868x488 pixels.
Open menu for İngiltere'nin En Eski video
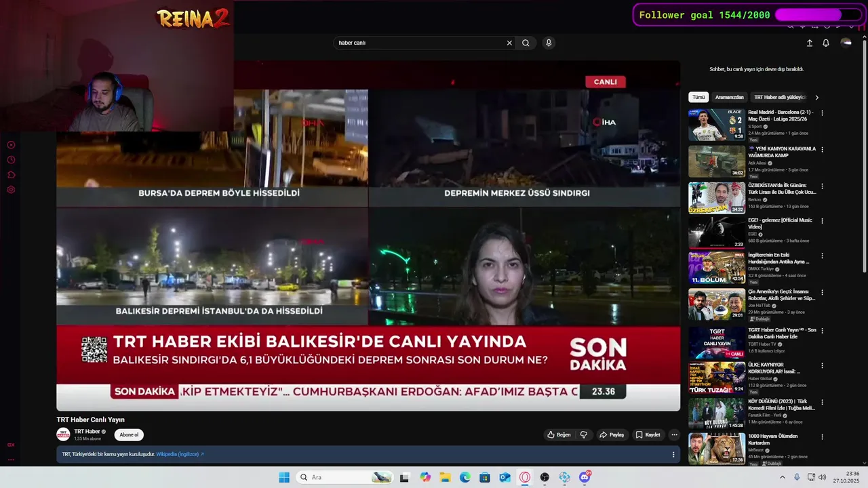point(823,256)
